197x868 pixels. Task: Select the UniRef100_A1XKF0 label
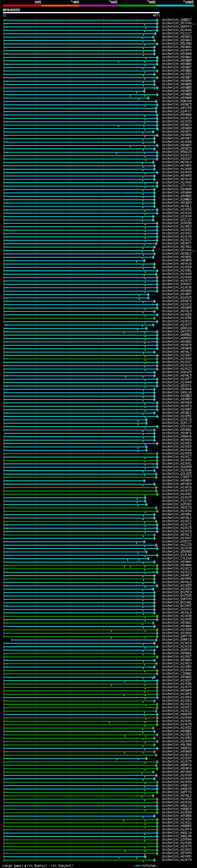click(177, 50)
